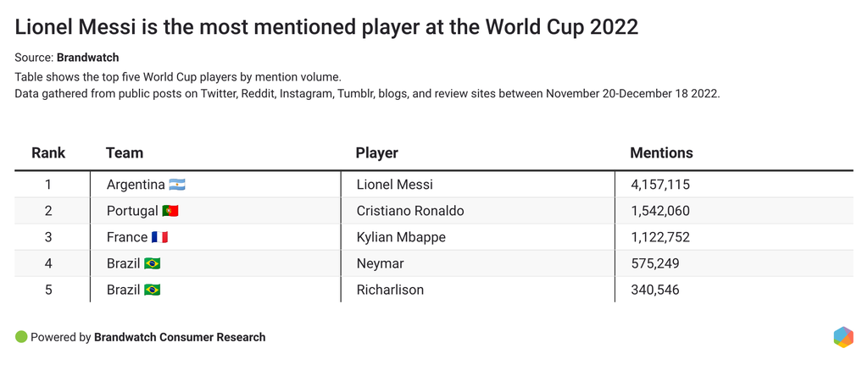Select the Cristiano Ronaldo cell

click(x=410, y=211)
